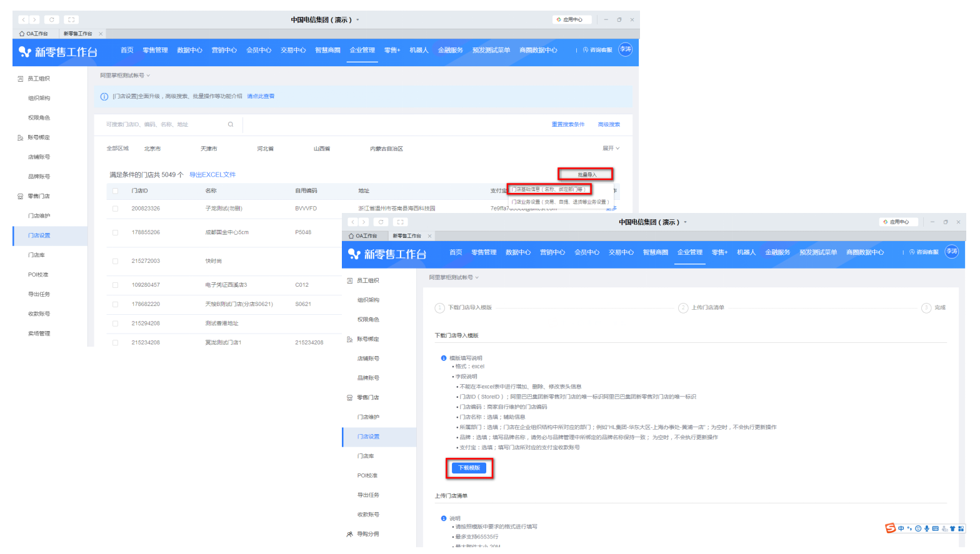Screen dimensions: 980x554
Task: Select 导出任务 in the import template window sidebar
Action: click(x=368, y=495)
